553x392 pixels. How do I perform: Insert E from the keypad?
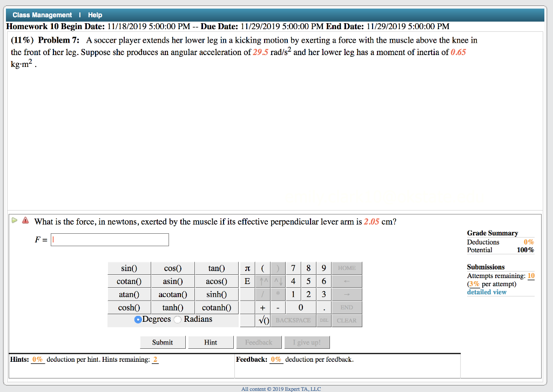pyautogui.click(x=246, y=281)
